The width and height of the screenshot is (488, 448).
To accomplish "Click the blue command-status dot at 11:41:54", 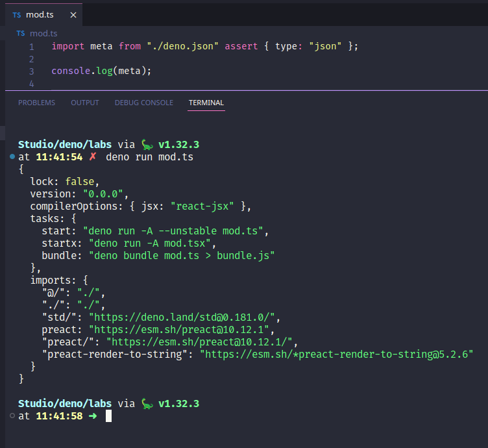I will (12, 156).
